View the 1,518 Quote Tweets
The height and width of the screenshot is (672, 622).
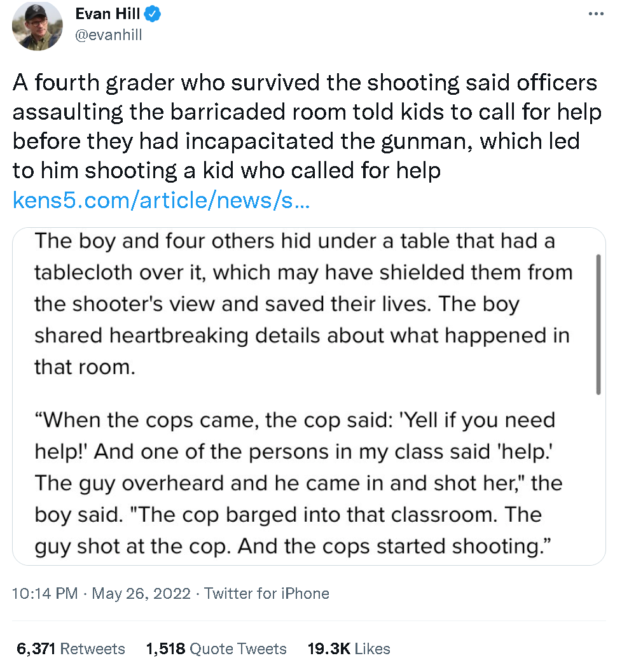216,649
